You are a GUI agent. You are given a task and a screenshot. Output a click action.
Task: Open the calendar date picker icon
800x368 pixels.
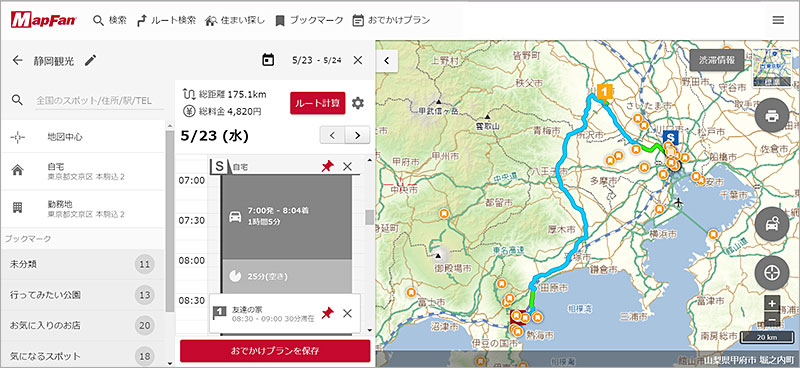[268, 60]
